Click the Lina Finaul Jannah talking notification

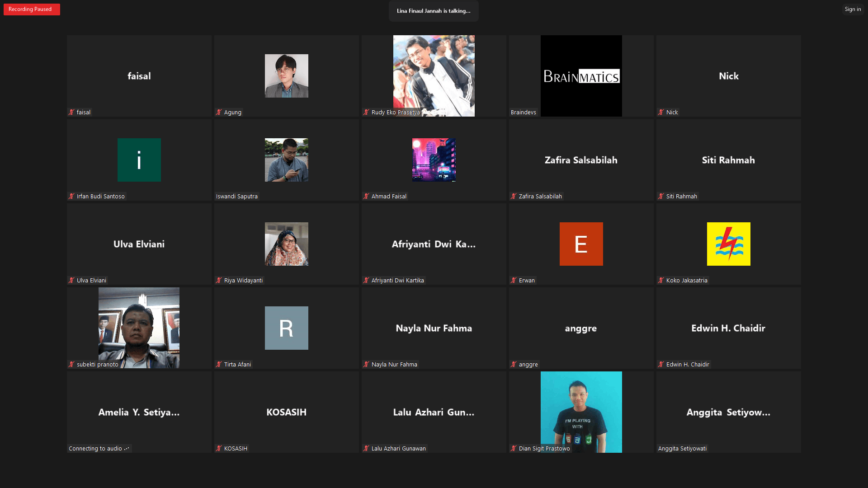coord(434,11)
